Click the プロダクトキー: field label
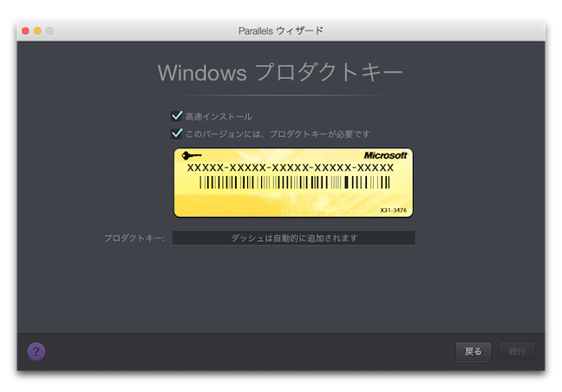The image size is (562, 392). (134, 238)
